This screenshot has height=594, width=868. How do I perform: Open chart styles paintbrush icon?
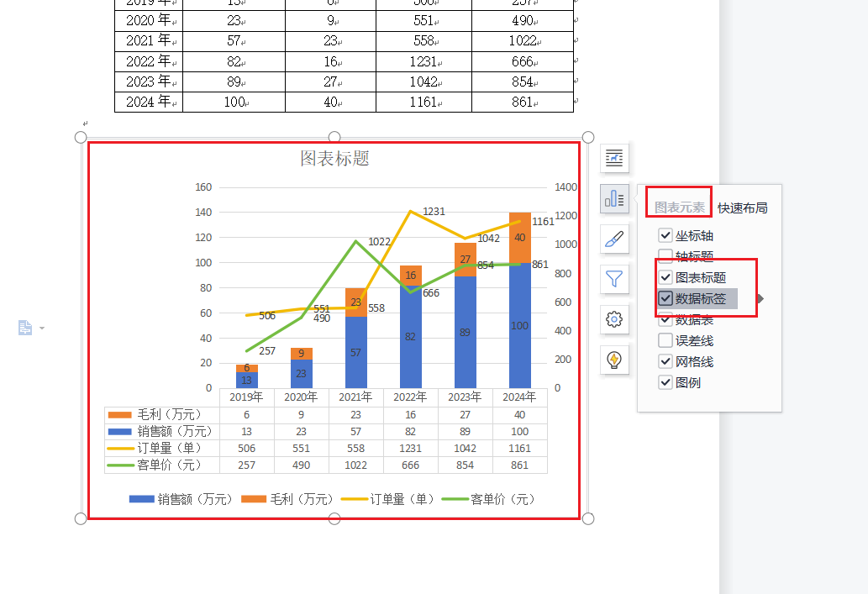point(614,239)
